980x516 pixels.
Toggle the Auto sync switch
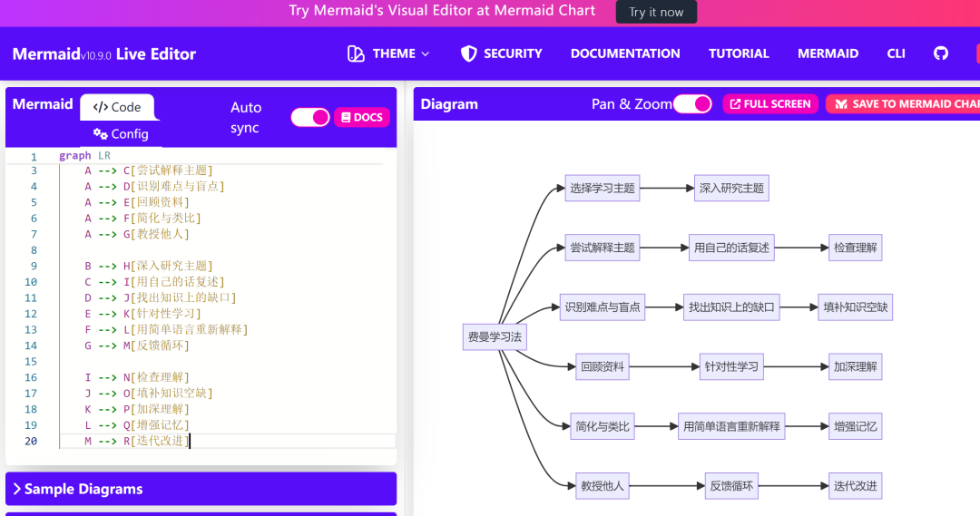coord(310,118)
